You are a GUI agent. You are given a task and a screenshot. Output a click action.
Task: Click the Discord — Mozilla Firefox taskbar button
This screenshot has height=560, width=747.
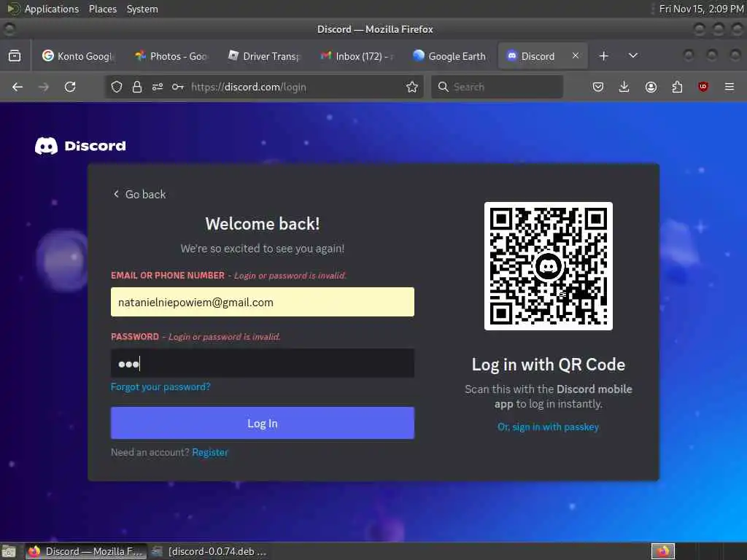(x=86, y=551)
